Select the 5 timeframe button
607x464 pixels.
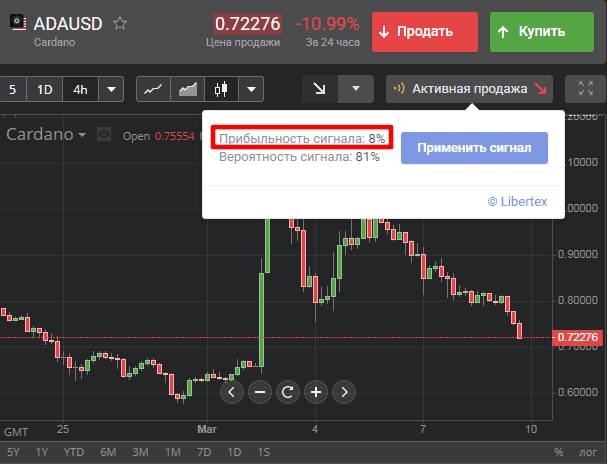(x=13, y=89)
